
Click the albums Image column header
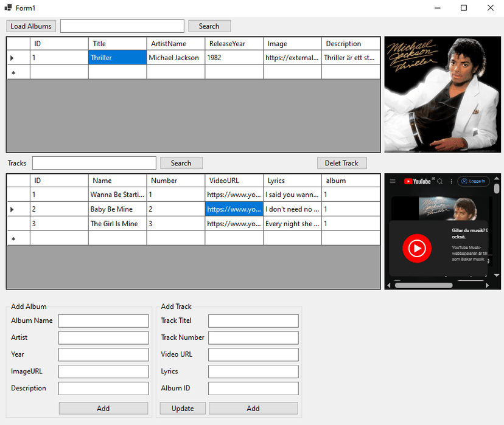tap(292, 44)
